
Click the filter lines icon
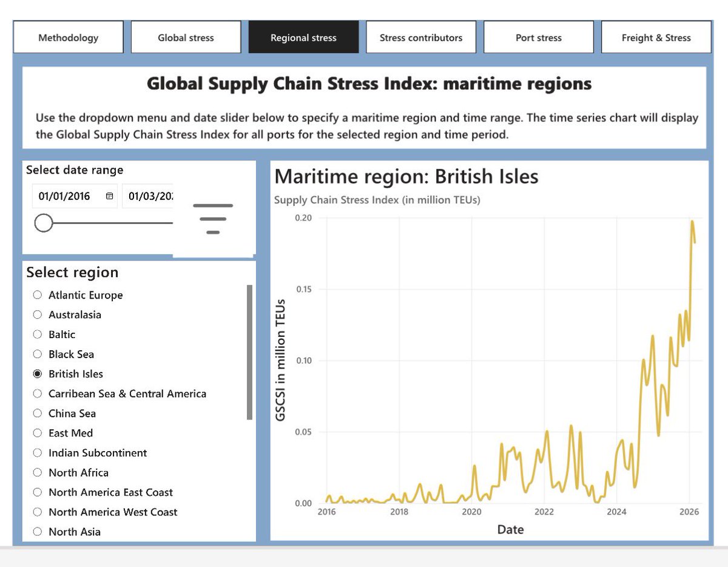pyautogui.click(x=213, y=219)
